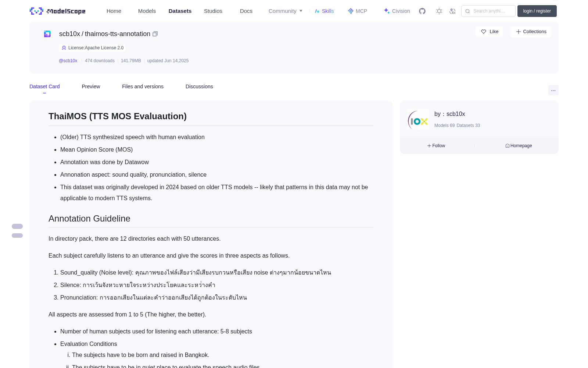Image resolution: width=588 pixels, height=368 pixels.
Task: Go to Home page
Action: coord(114,11)
